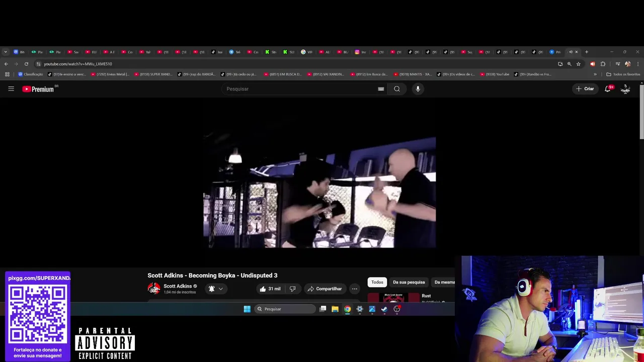Open Chrome media control icon
Image resolution: width=644 pixels, height=362 pixels.
[617, 64]
